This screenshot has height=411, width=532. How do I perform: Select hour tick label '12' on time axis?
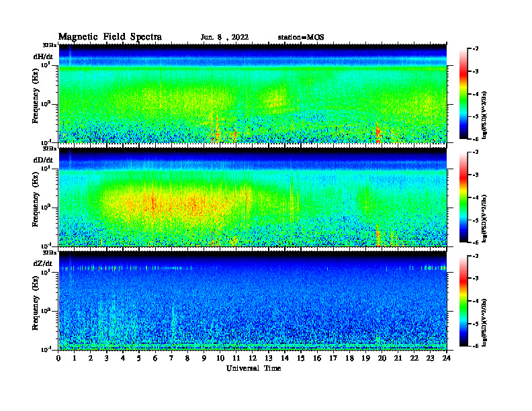tap(252, 359)
